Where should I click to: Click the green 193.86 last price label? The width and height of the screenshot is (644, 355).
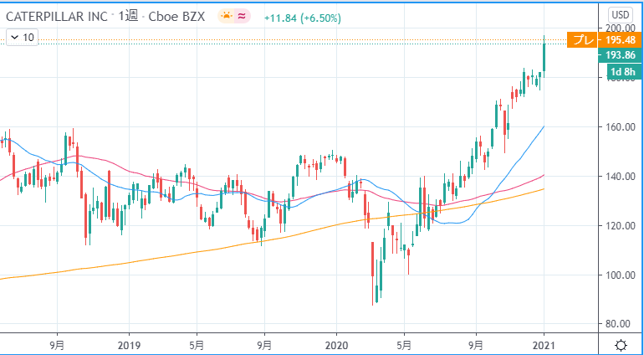tap(620, 55)
